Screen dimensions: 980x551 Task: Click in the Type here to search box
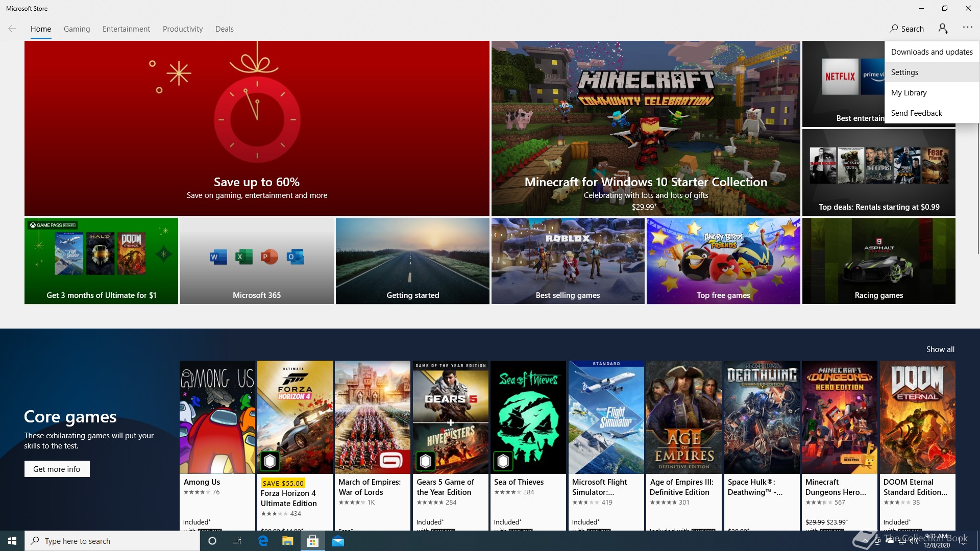(112, 541)
